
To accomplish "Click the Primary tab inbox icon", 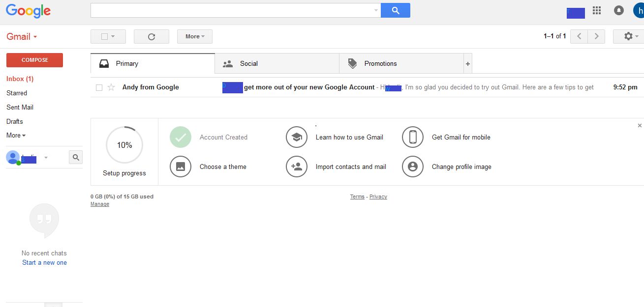I will click(104, 63).
